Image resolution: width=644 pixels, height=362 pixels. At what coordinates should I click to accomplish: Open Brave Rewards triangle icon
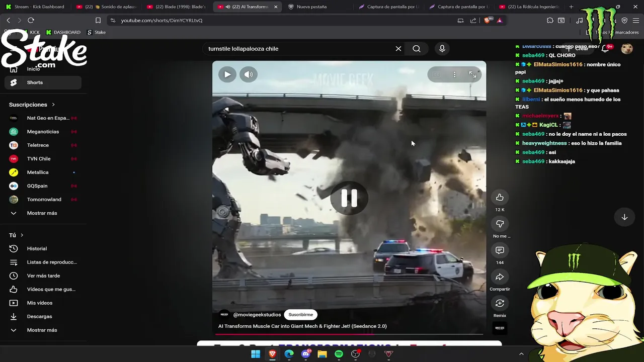coord(499,20)
